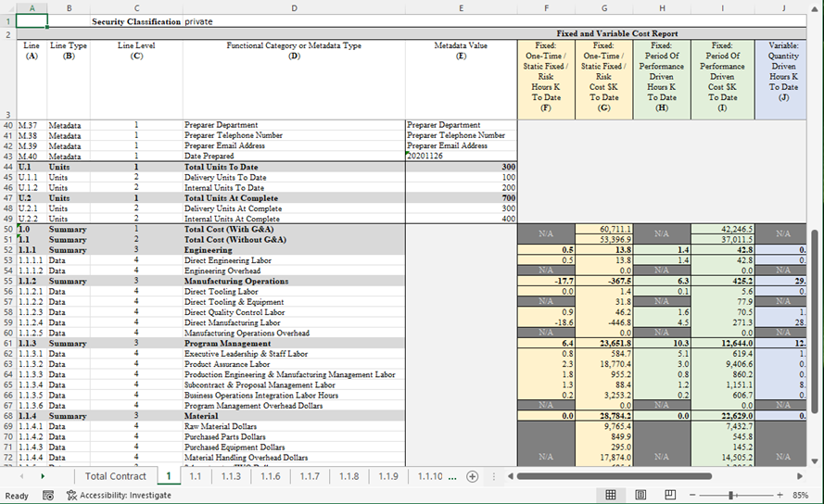Image resolution: width=824 pixels, height=504 pixels.
Task: Click the previous sheet navigation arrow
Action: coord(21,477)
